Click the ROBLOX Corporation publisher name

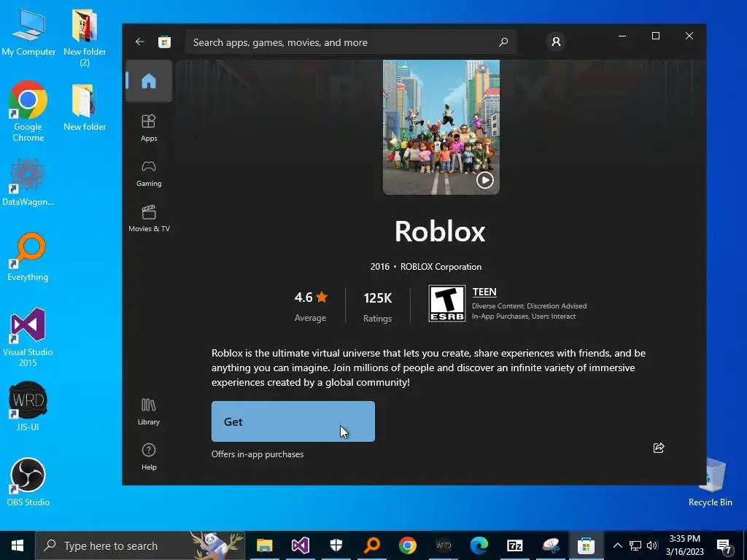(x=441, y=267)
